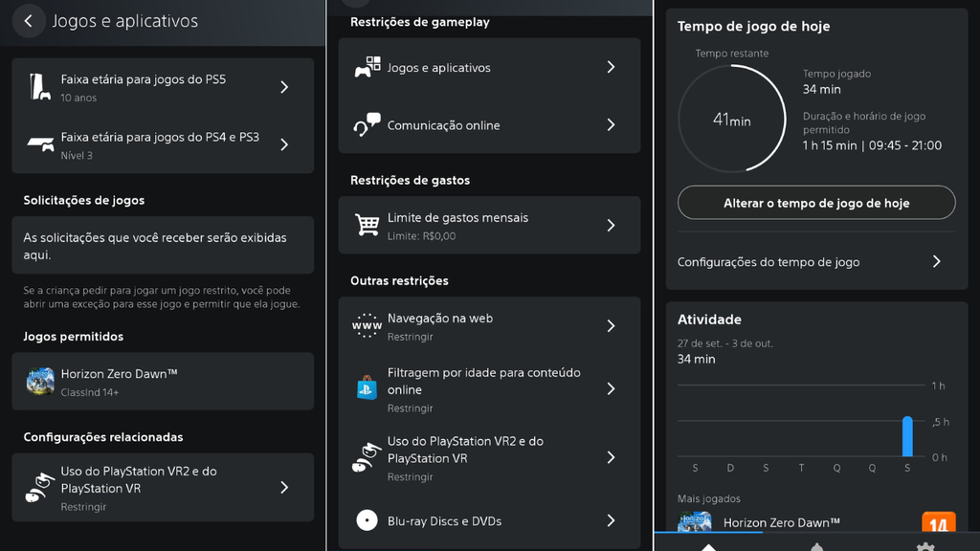Tap the www web browsing icon
The image size is (980, 551).
click(367, 326)
